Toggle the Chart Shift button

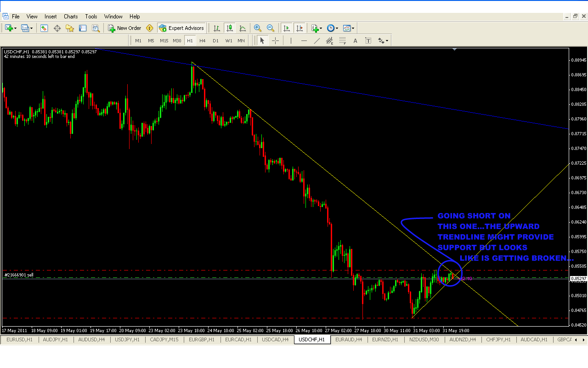click(300, 28)
